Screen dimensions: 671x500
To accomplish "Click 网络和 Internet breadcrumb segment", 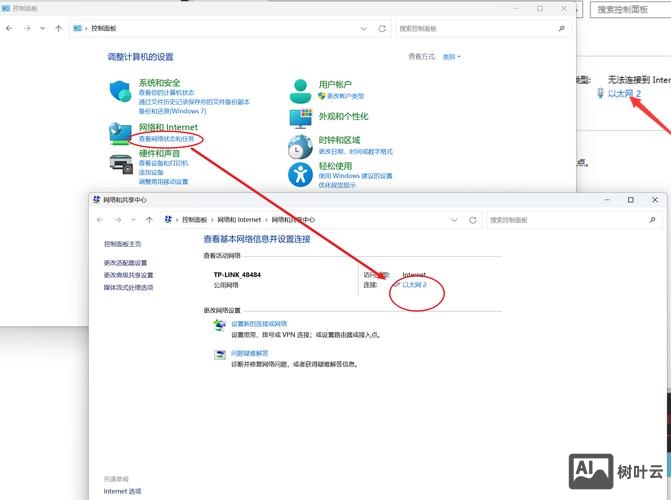I will [x=239, y=220].
